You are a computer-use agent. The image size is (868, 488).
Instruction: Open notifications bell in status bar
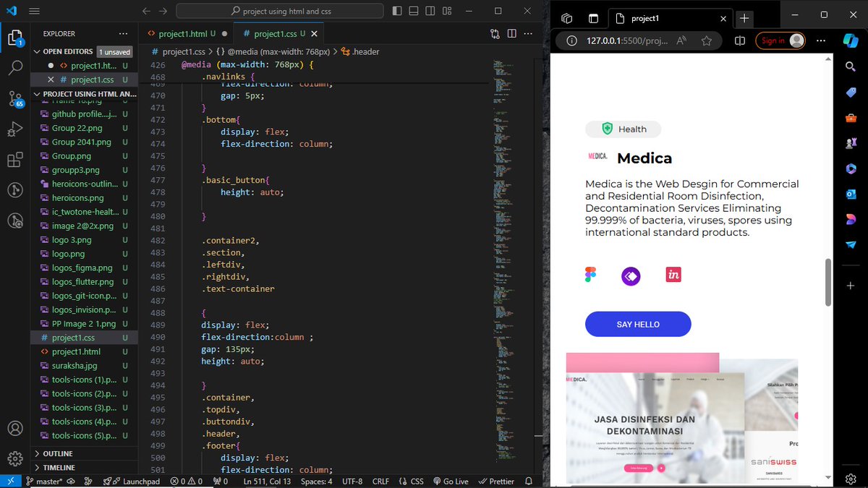pyautogui.click(x=529, y=481)
